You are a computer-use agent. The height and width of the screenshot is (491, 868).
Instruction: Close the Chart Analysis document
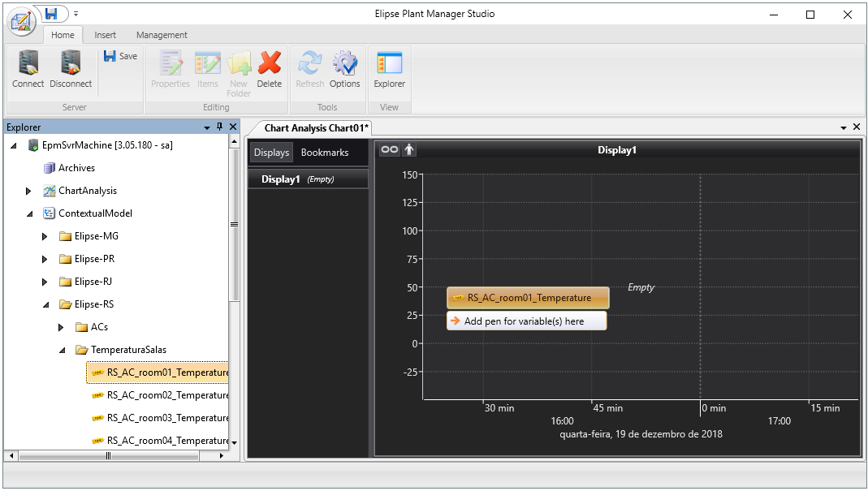[x=857, y=127]
